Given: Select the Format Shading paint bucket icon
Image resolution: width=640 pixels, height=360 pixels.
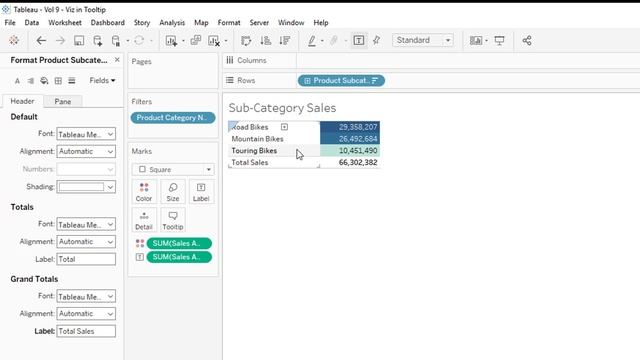Looking at the screenshot, I should tap(44, 81).
